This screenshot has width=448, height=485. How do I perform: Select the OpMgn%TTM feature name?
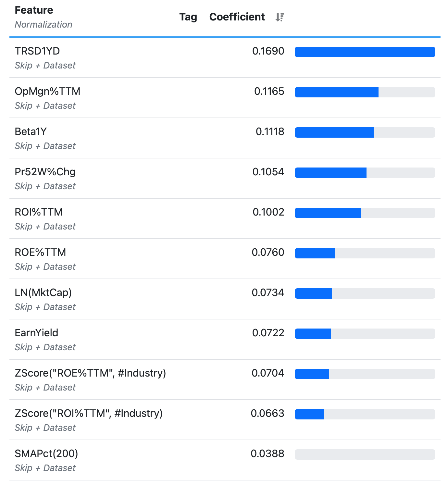(47, 92)
